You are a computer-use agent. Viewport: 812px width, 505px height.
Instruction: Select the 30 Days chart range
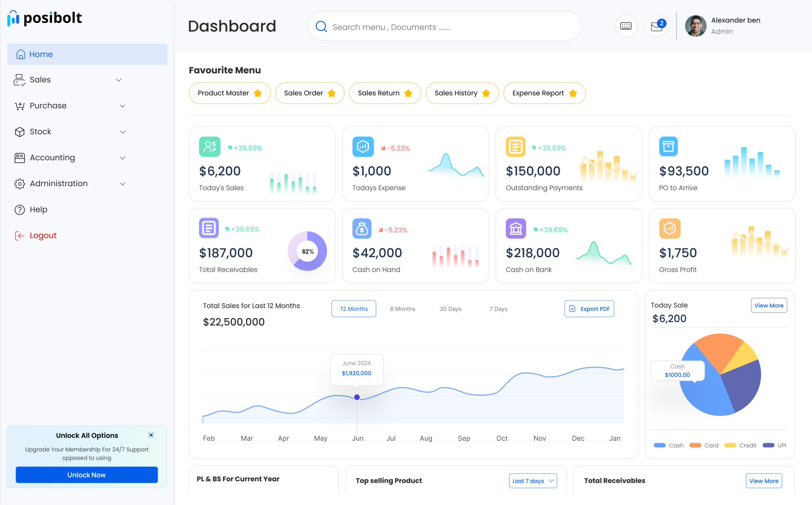pos(450,309)
